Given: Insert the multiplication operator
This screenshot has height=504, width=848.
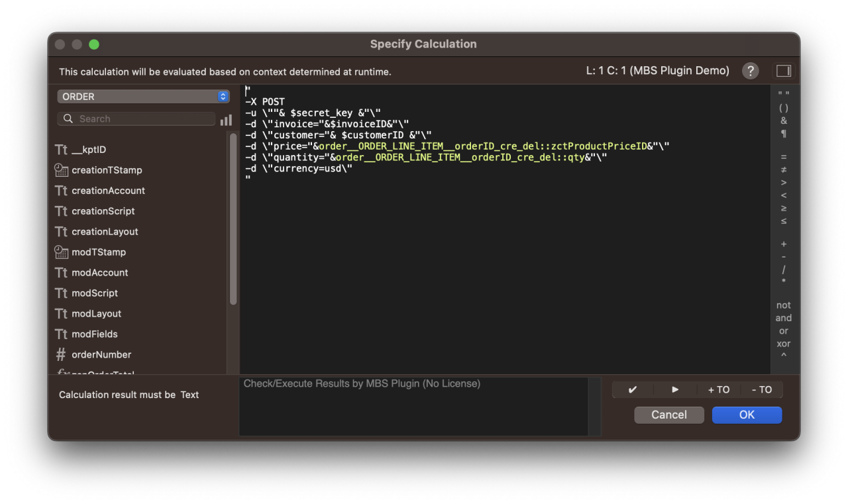Looking at the screenshot, I should (784, 281).
